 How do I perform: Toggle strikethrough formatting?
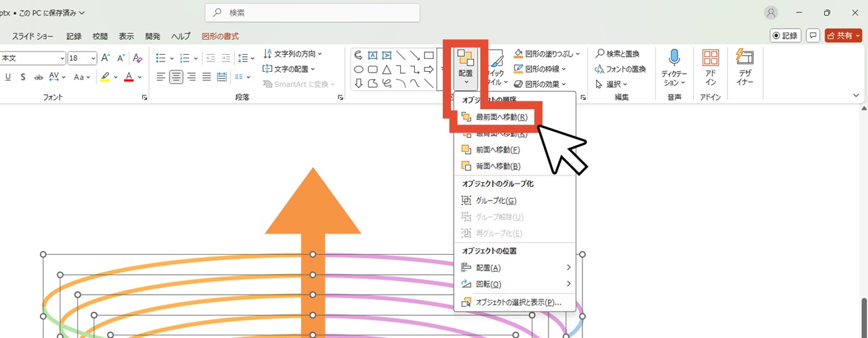coord(38,77)
